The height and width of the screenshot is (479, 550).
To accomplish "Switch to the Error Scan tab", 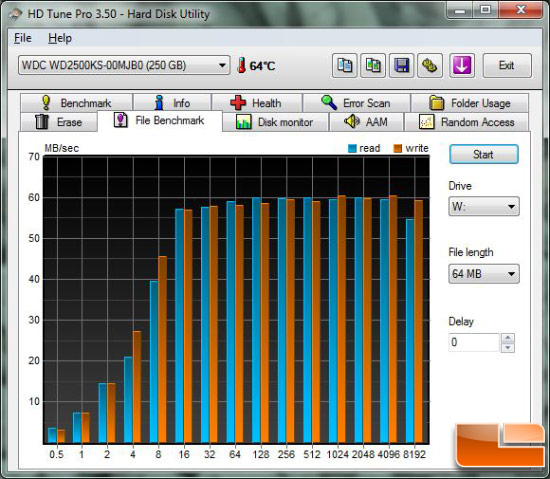I will 356,103.
